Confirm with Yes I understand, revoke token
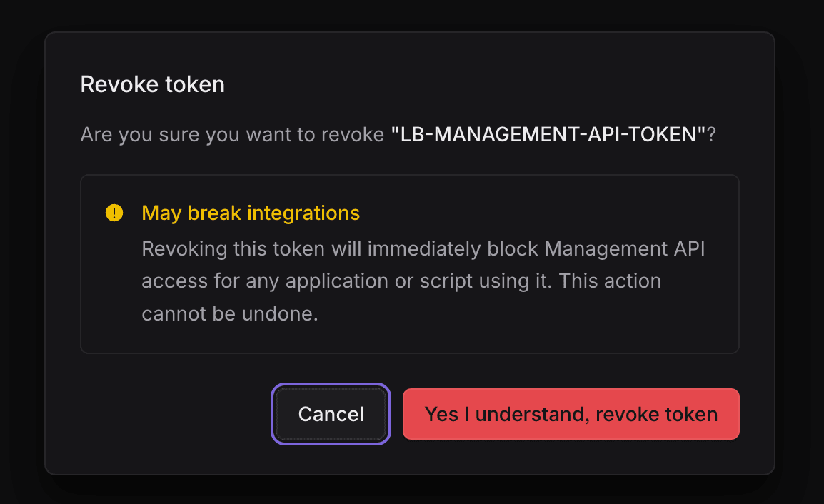824x504 pixels. (571, 414)
